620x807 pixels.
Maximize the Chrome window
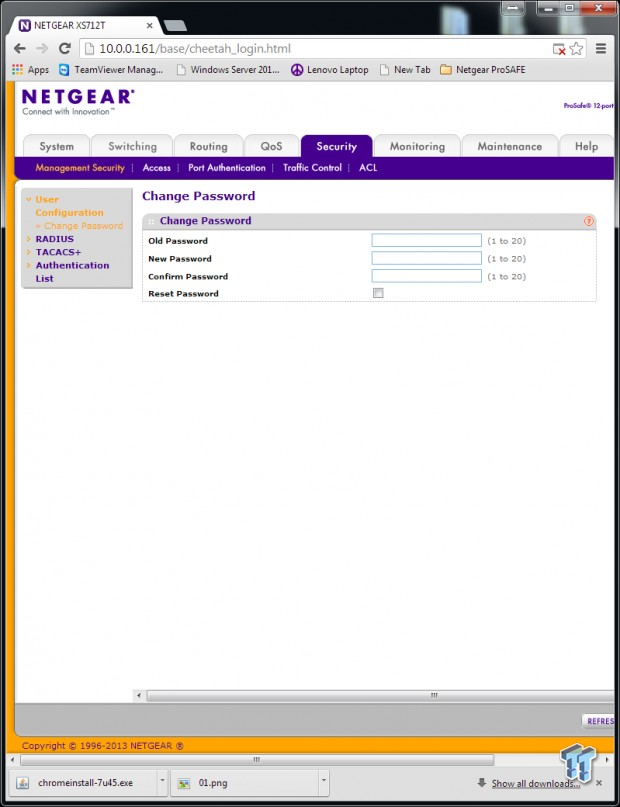coord(570,8)
